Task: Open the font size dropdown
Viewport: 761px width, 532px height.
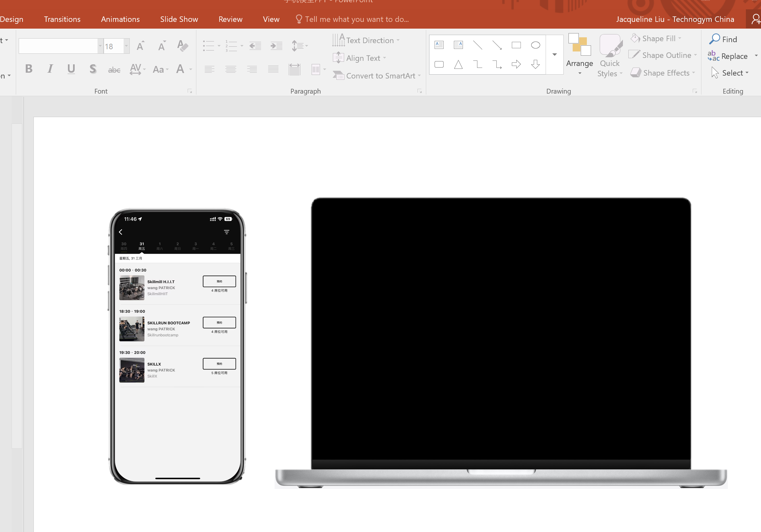Action: [126, 46]
